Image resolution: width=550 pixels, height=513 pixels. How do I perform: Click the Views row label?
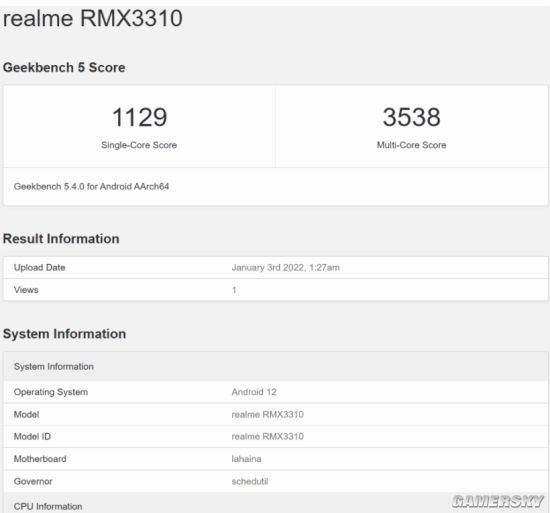point(26,290)
